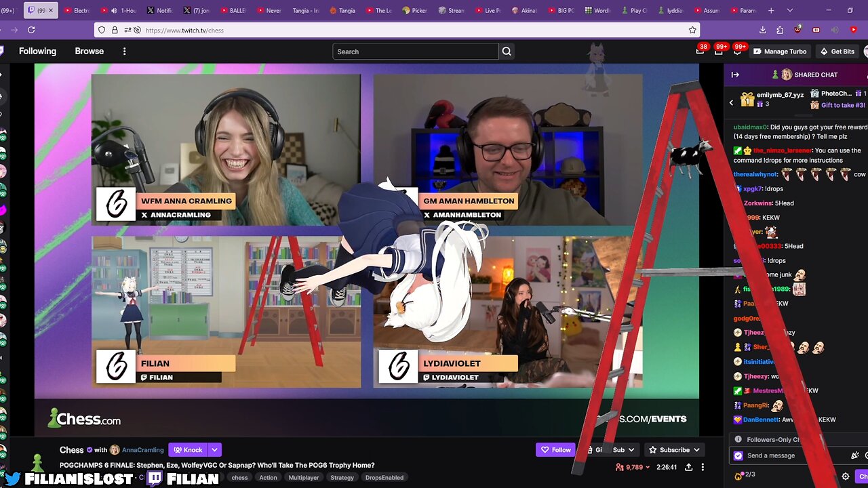
Task: Click the Twitch logo tab close X
Action: [50, 10]
